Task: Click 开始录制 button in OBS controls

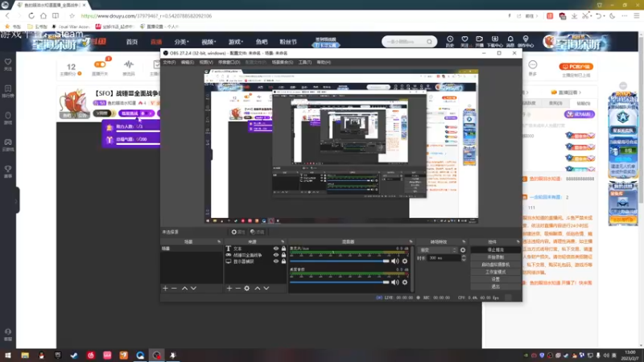Action: [x=496, y=257]
